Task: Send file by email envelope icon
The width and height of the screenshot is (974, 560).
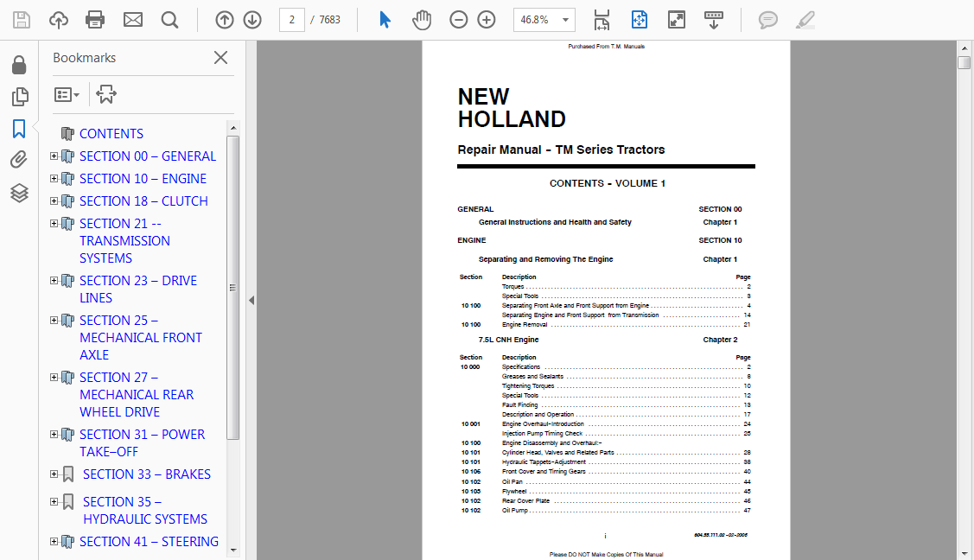Action: 132,20
